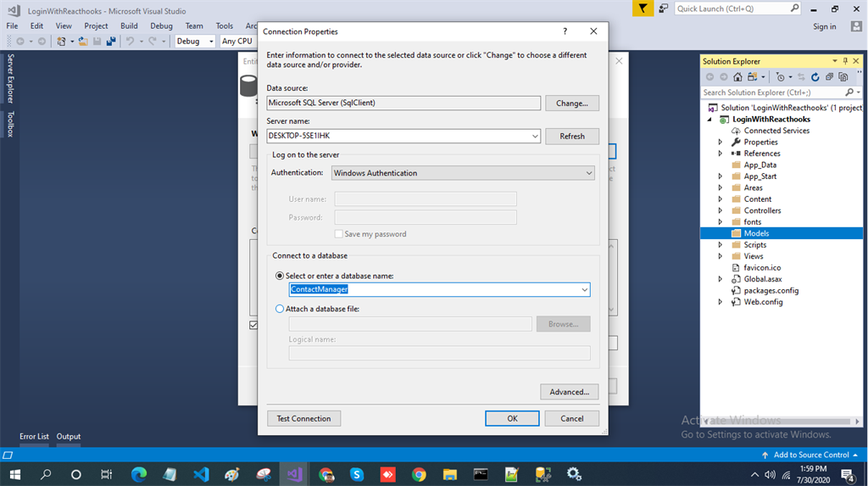868x486 pixels.
Task: Click the Change... button
Action: (x=572, y=103)
